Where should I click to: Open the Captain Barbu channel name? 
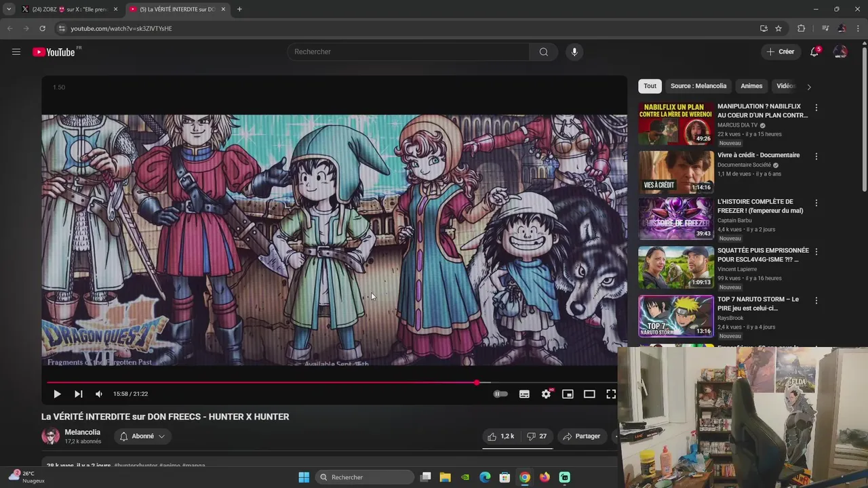(736, 220)
